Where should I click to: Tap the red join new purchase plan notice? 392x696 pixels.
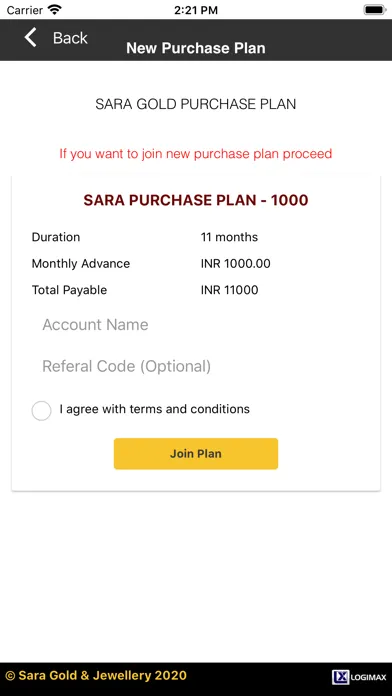click(x=196, y=154)
